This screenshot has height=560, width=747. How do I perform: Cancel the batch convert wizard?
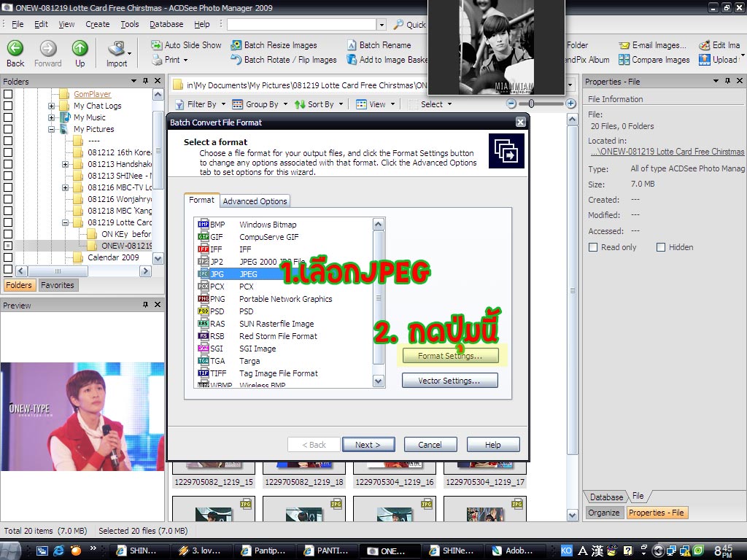coord(430,444)
